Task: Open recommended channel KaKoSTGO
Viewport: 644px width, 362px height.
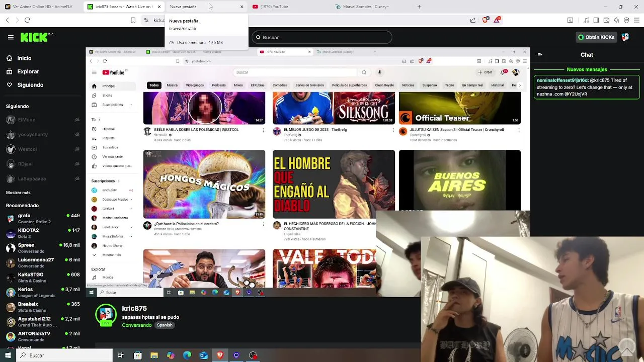Action: pyautogui.click(x=43, y=278)
